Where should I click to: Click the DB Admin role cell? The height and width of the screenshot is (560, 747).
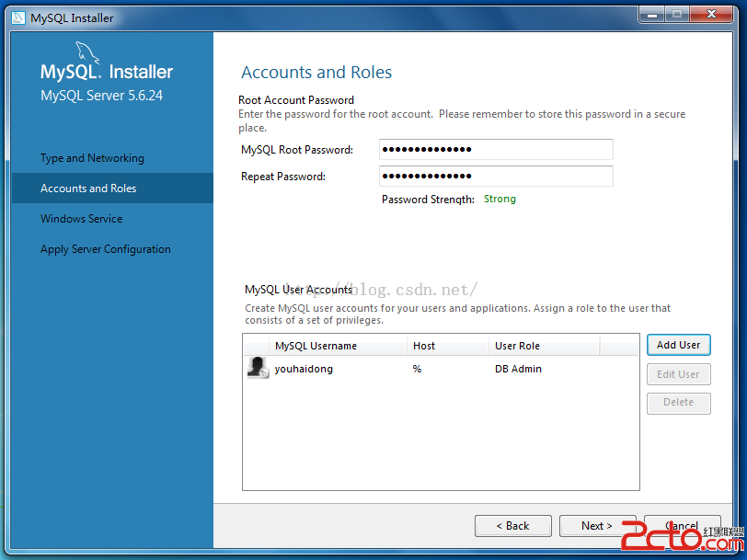click(x=518, y=369)
